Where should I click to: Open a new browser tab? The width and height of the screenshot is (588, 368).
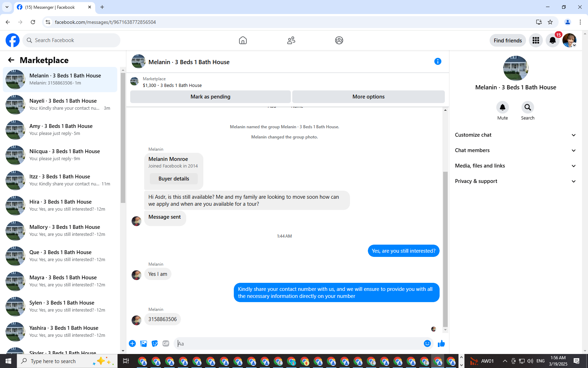coord(102,7)
